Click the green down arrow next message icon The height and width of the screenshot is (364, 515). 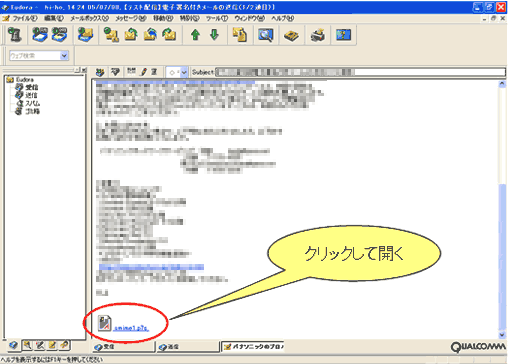tap(214, 35)
